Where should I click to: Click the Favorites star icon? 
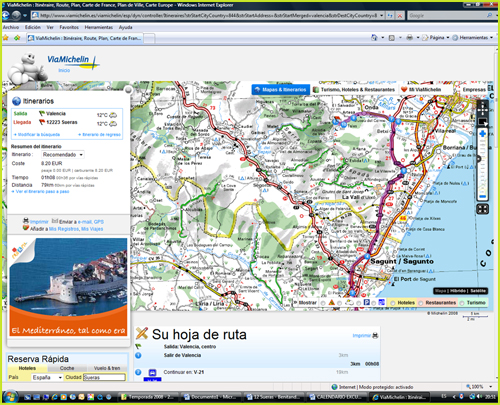click(6, 38)
